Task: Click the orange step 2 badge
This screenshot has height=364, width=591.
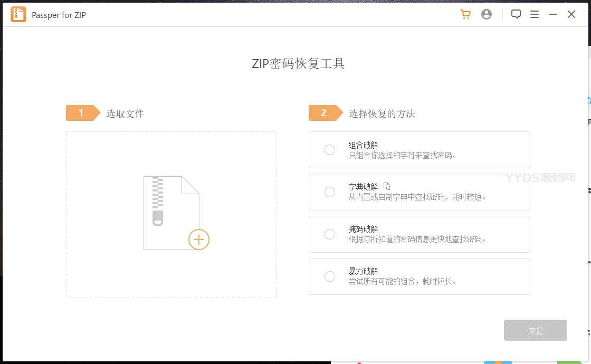Action: [x=325, y=113]
